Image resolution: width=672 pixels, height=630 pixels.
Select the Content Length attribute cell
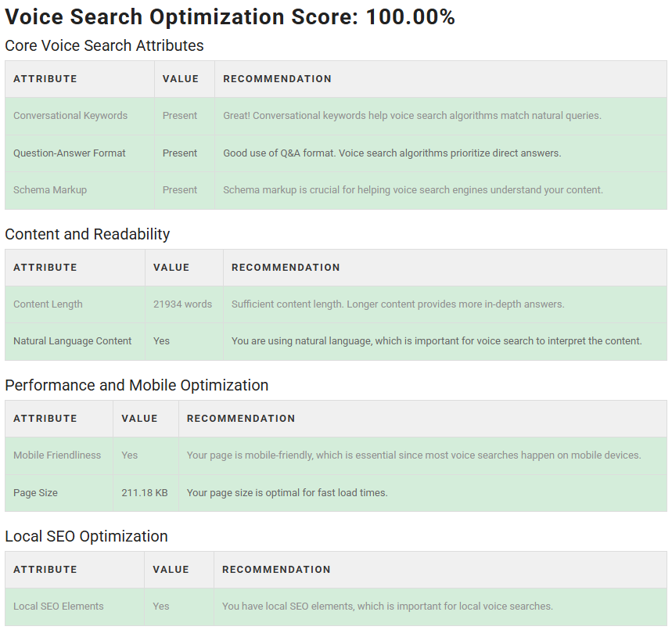click(48, 304)
